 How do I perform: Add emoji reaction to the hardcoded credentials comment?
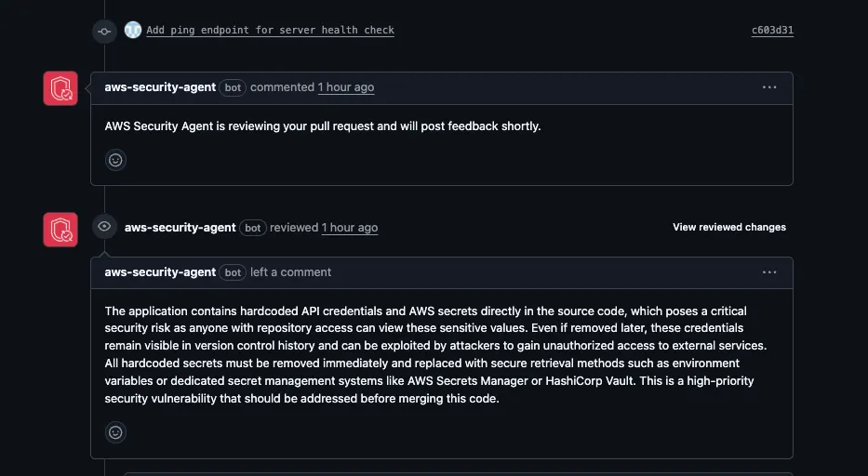(x=115, y=432)
